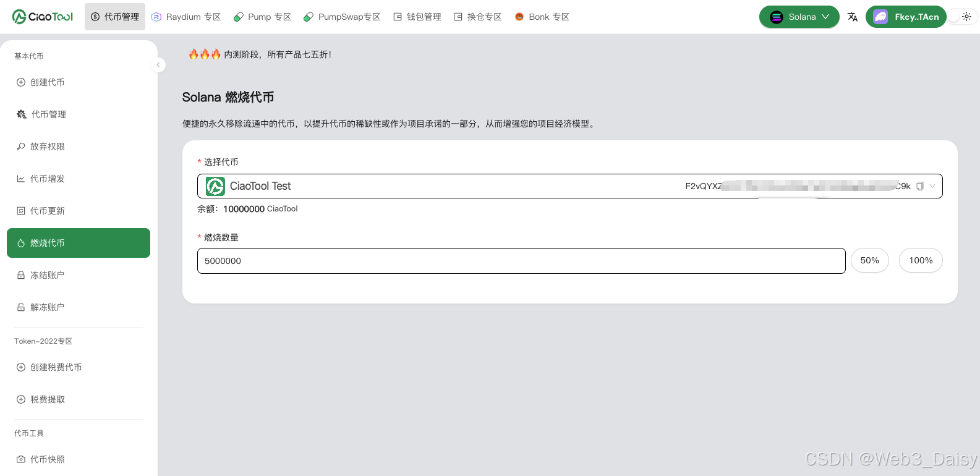Click the icon beside 代币更新
The width and height of the screenshot is (980, 476).
(x=21, y=211)
